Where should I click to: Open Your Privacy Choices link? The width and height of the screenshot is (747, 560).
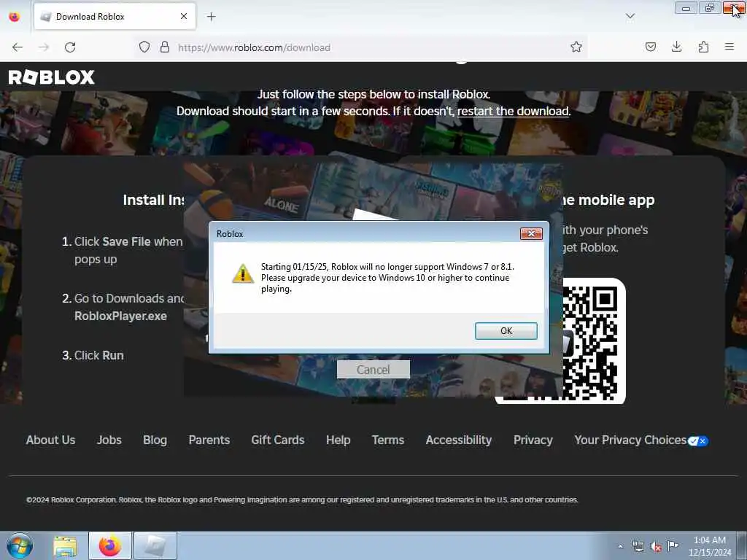pyautogui.click(x=630, y=440)
